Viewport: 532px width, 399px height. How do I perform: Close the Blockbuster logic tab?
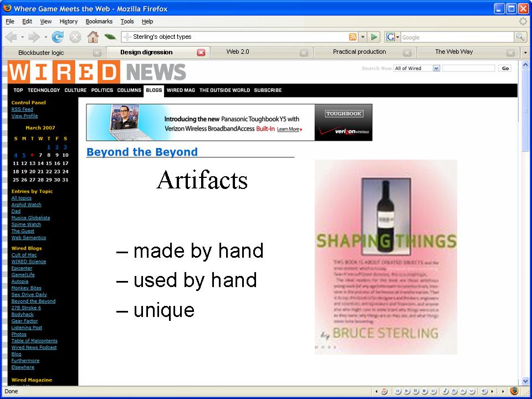97,53
